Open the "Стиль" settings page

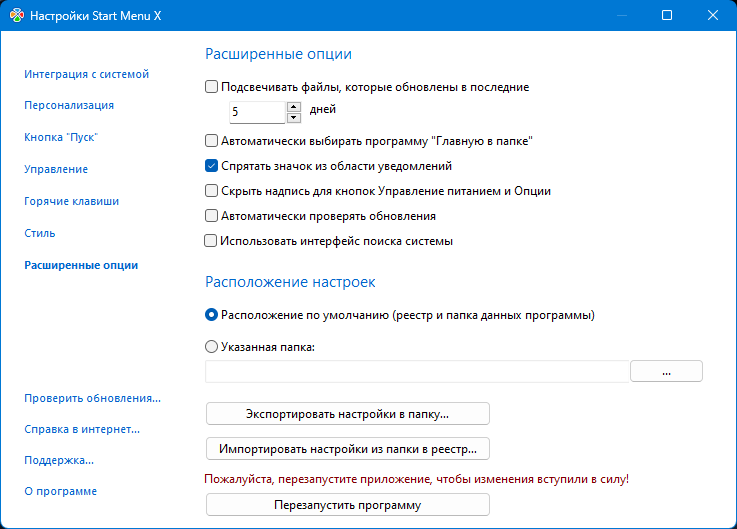click(x=40, y=233)
